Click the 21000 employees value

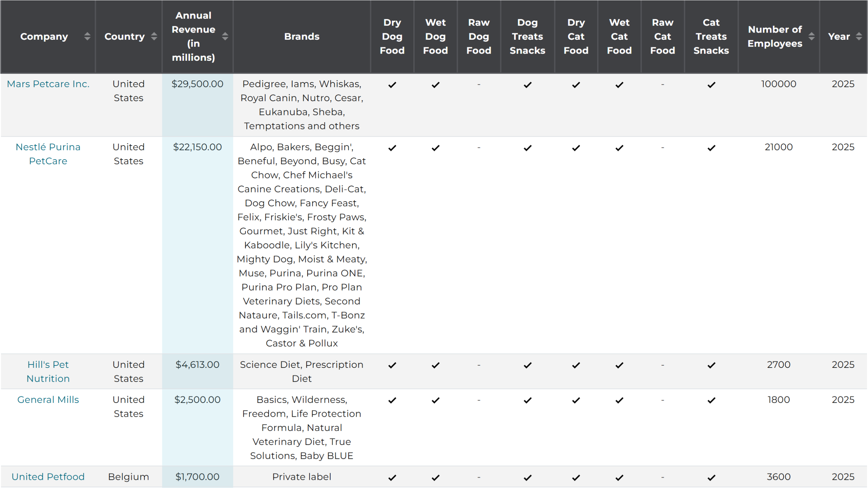[778, 147]
